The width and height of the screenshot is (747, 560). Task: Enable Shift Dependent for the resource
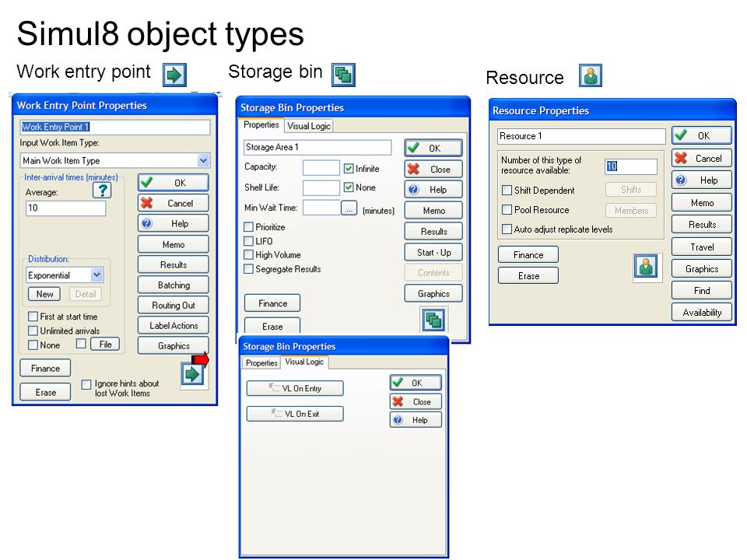(x=507, y=191)
